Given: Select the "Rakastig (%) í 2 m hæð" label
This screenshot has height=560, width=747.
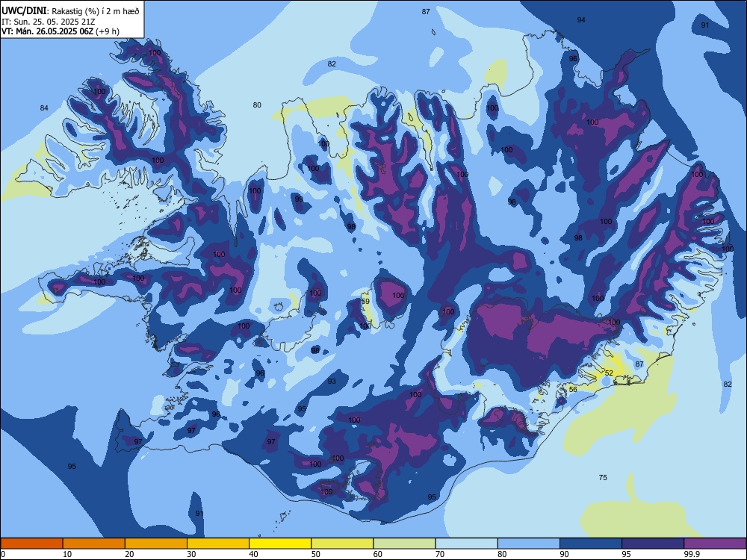Looking at the screenshot, I should [x=96, y=11].
